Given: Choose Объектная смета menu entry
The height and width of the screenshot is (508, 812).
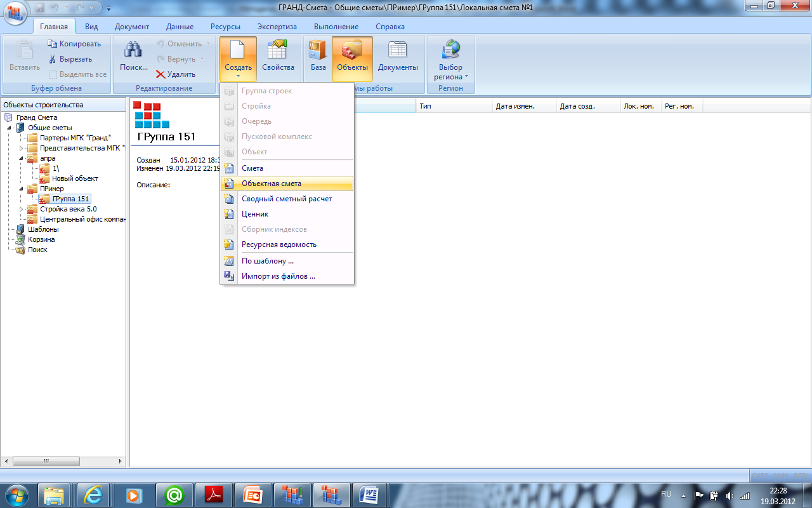Looking at the screenshot, I should click(287, 184).
